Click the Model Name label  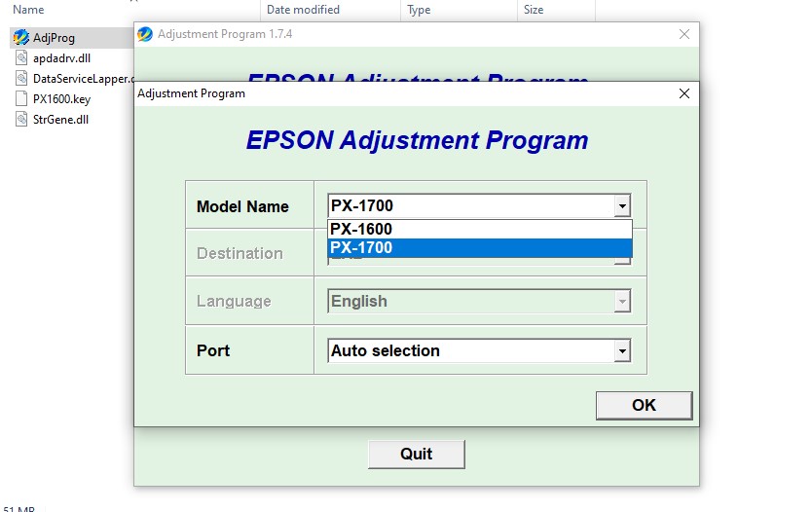[x=242, y=206]
